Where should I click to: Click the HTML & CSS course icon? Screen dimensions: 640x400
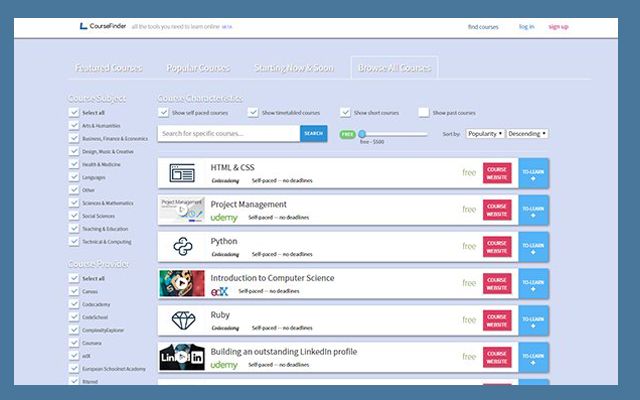click(x=182, y=172)
